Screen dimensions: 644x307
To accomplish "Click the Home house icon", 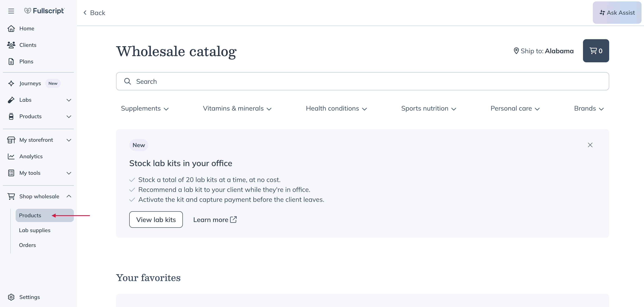I will coord(11,28).
